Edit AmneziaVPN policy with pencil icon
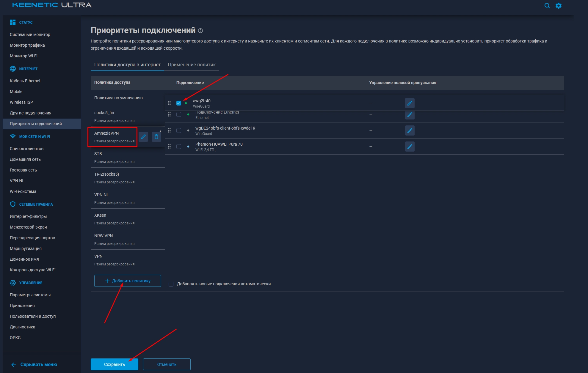588x373 pixels. point(143,137)
